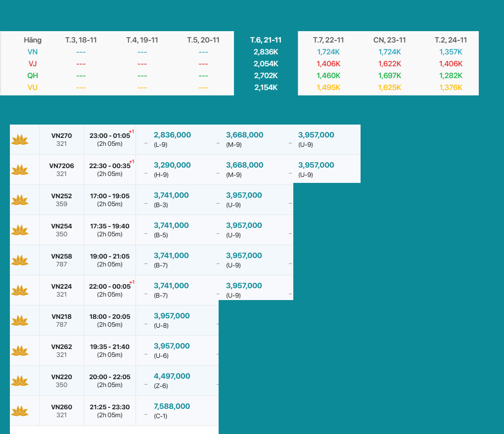
Task: Click VU price 2,154K for T.6, 21-11
Action: [266, 87]
